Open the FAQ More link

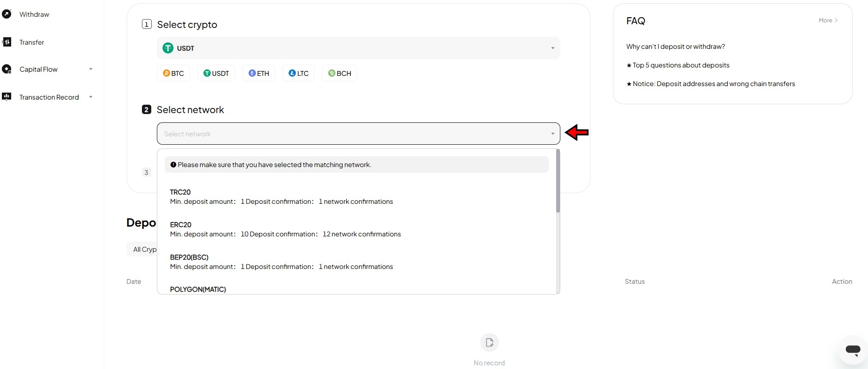[x=828, y=20]
